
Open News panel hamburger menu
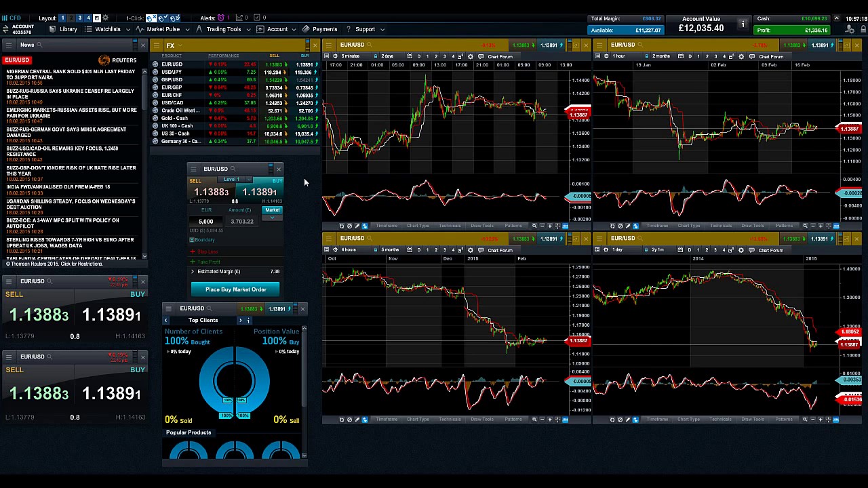(x=8, y=45)
